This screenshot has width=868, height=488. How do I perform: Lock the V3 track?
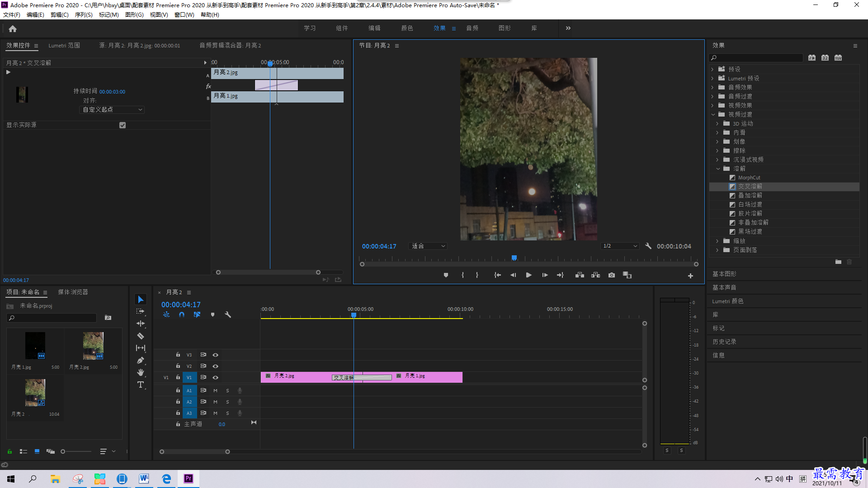pyautogui.click(x=178, y=355)
